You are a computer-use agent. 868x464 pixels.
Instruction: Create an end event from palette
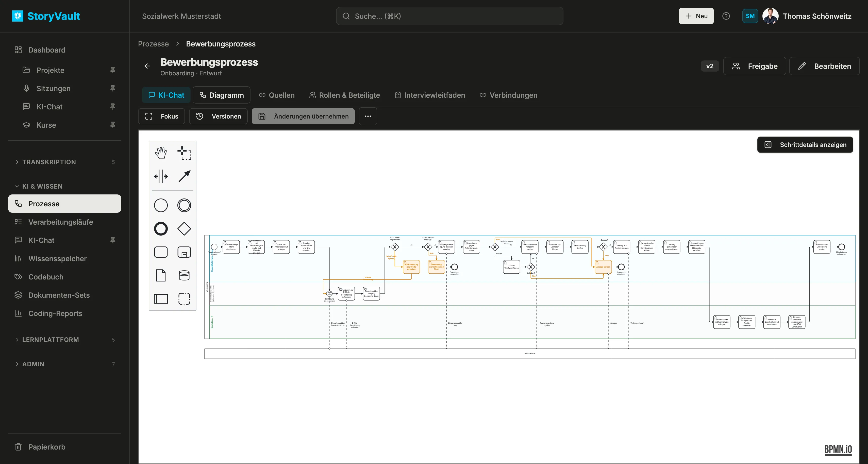coord(161,229)
